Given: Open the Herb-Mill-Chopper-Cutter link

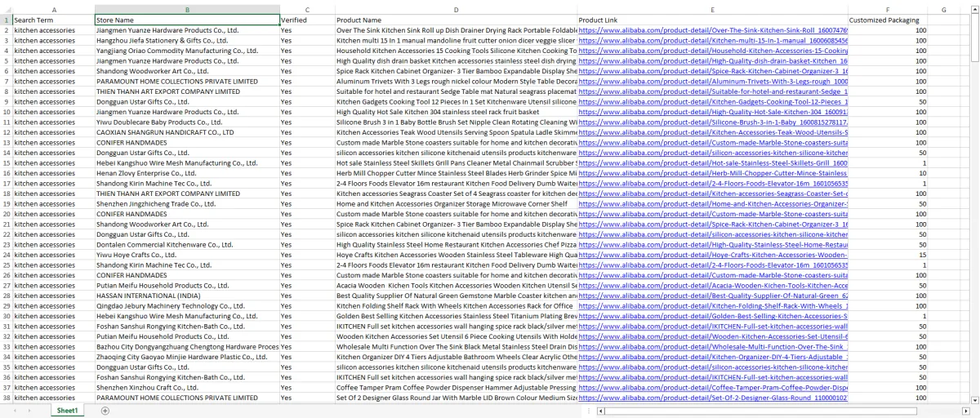Looking at the screenshot, I should (713, 173).
